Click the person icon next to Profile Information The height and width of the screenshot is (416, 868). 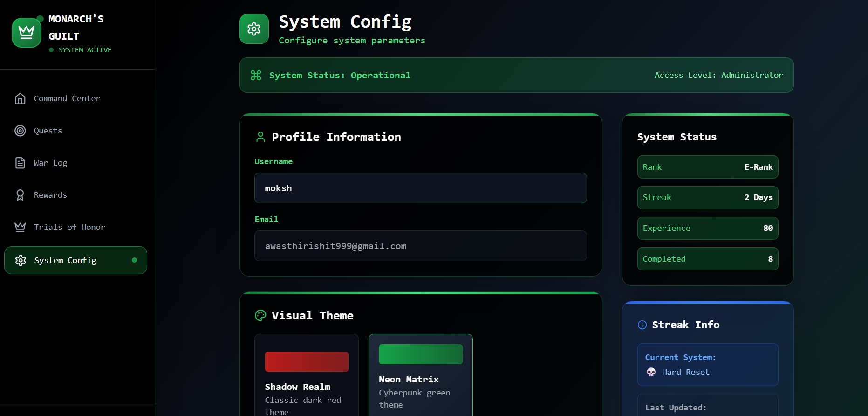[x=260, y=137]
